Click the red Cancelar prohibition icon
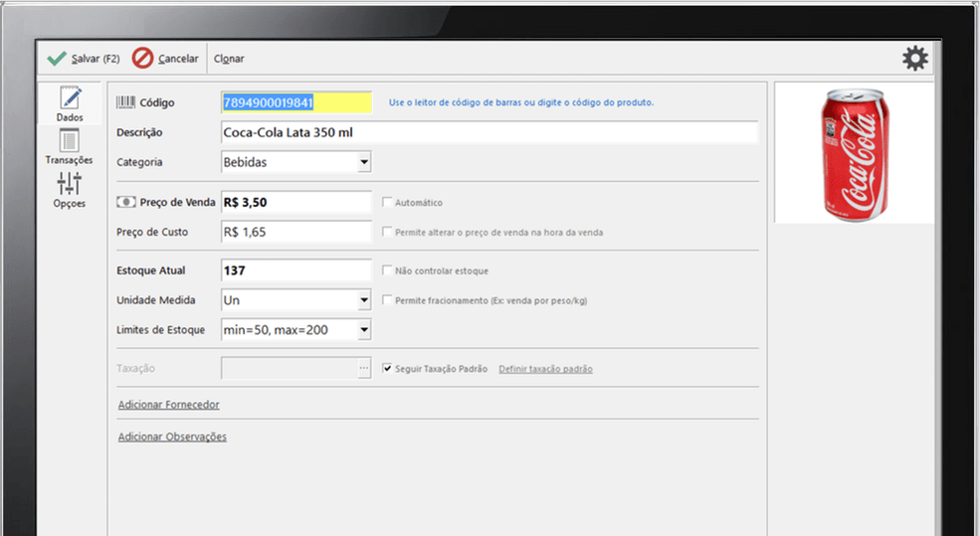The width and height of the screenshot is (980, 536). click(x=142, y=58)
